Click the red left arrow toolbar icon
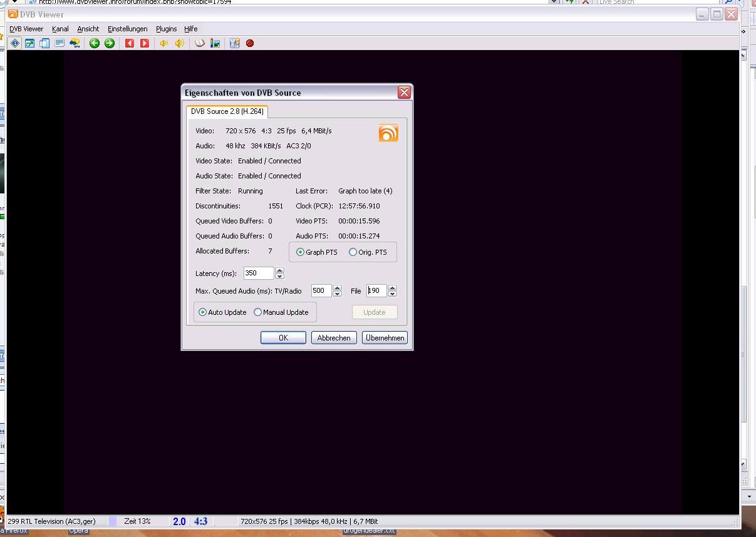 [x=130, y=43]
